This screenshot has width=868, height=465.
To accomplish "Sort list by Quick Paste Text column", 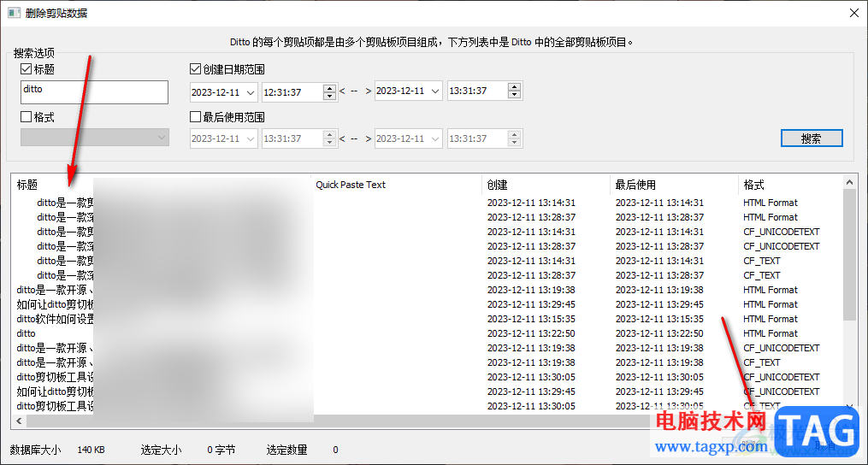I will click(x=396, y=185).
